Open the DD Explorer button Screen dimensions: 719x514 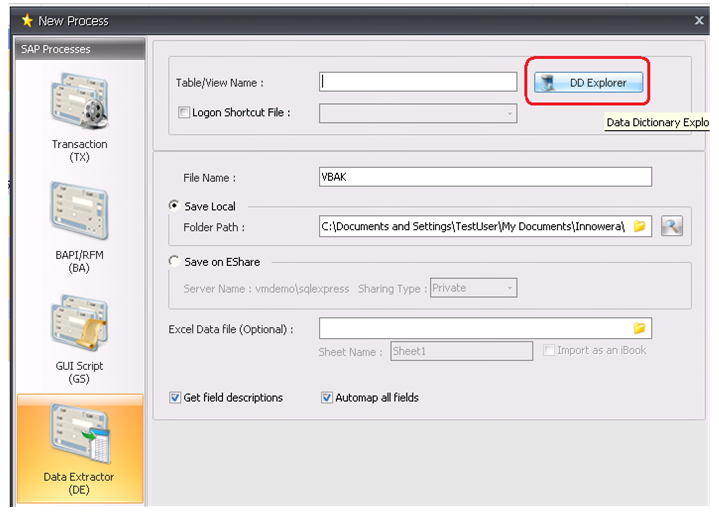pos(588,83)
